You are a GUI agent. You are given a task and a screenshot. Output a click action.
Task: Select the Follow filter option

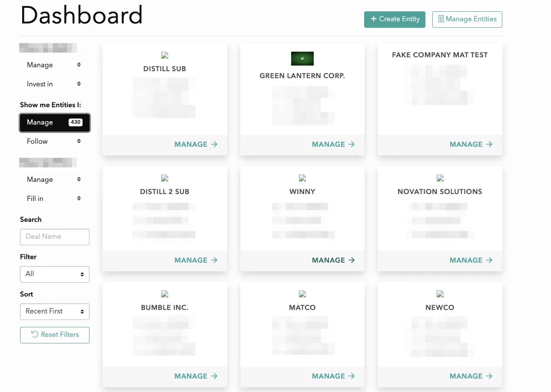37,141
